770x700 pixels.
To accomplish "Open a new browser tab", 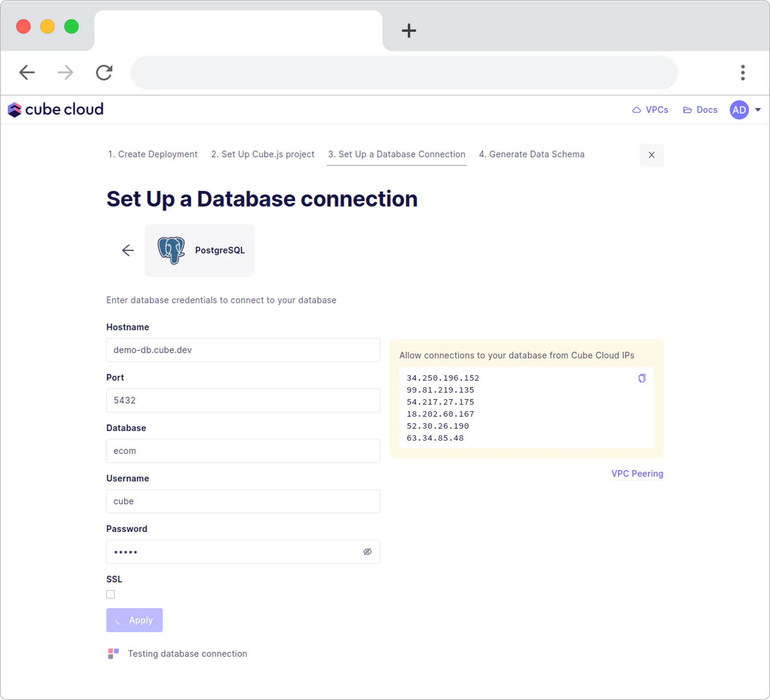I will [409, 31].
